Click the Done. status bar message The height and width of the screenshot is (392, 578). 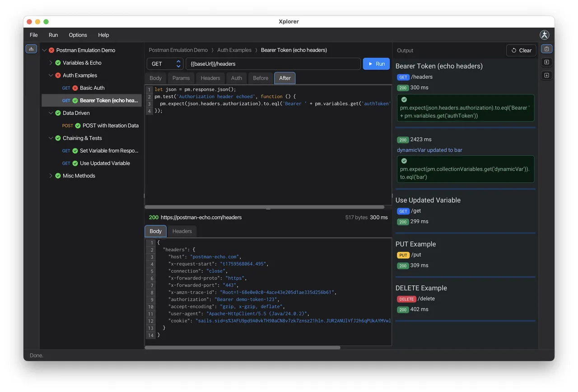click(37, 355)
